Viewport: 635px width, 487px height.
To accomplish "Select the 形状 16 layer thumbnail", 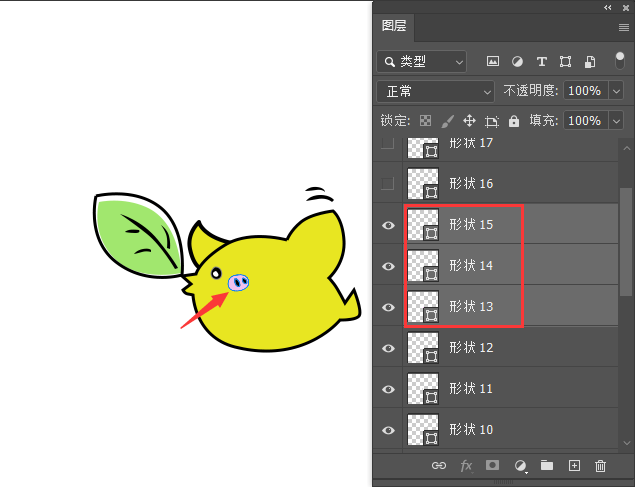I will click(x=423, y=184).
